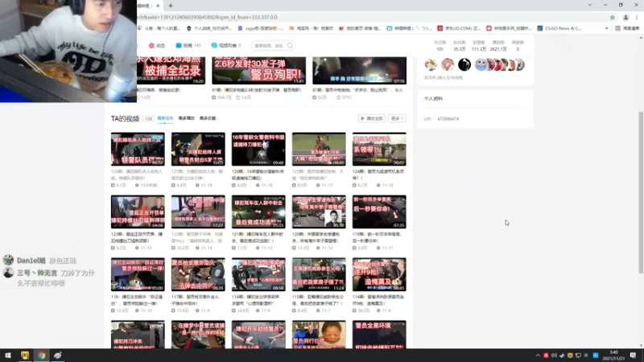The height and width of the screenshot is (362, 644).
Task: Open video 120 thumbnail with suited man portrait
Action: click(319, 212)
